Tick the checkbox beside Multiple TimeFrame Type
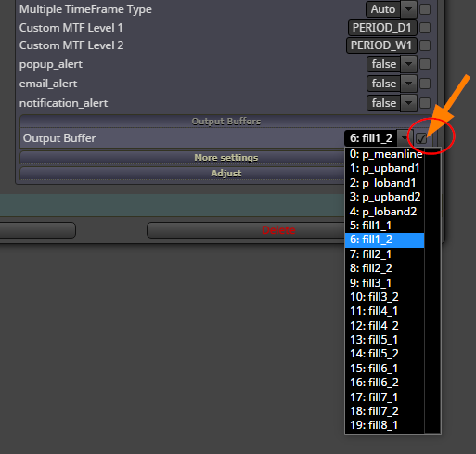Image resolution: width=476 pixels, height=454 pixels. tap(425, 9)
